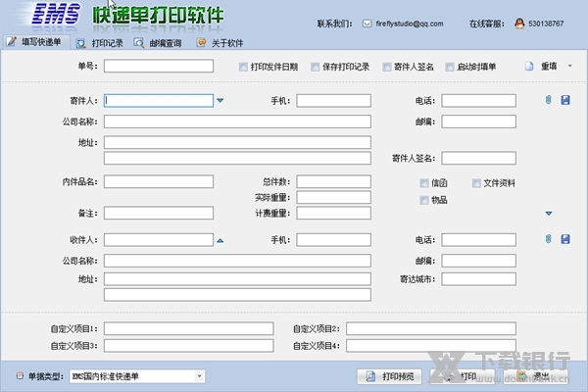This screenshot has width=588, height=392.
Task: Tick the 信函 checkbox
Action: pos(424,183)
